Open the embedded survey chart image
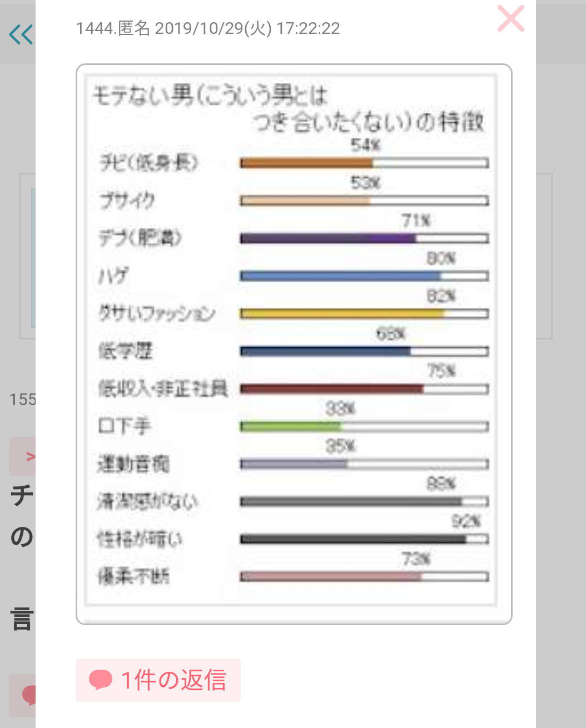Screen dimensions: 586x728 click(x=294, y=344)
